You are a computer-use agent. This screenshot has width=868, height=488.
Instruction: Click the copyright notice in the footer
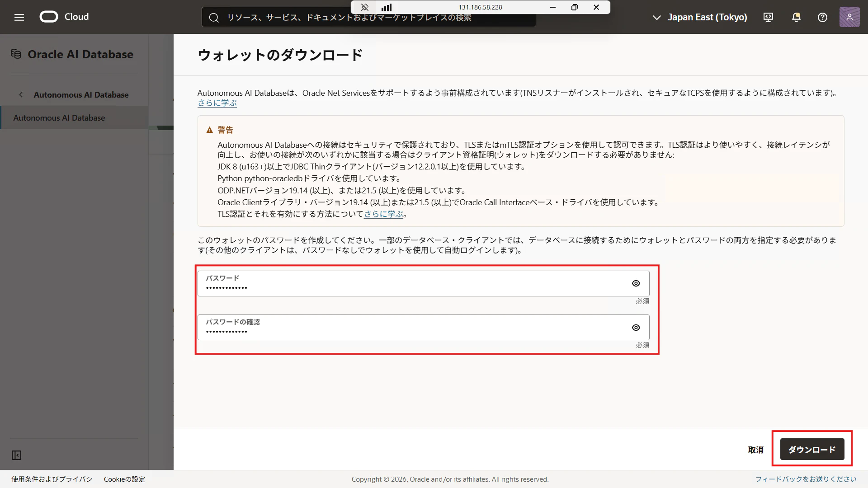(450, 479)
